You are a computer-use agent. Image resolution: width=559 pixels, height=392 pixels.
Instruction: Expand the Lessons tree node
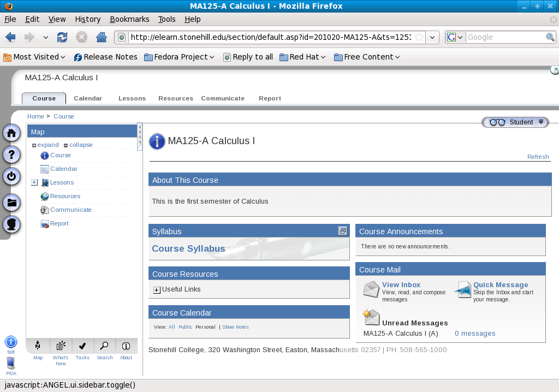(x=34, y=182)
